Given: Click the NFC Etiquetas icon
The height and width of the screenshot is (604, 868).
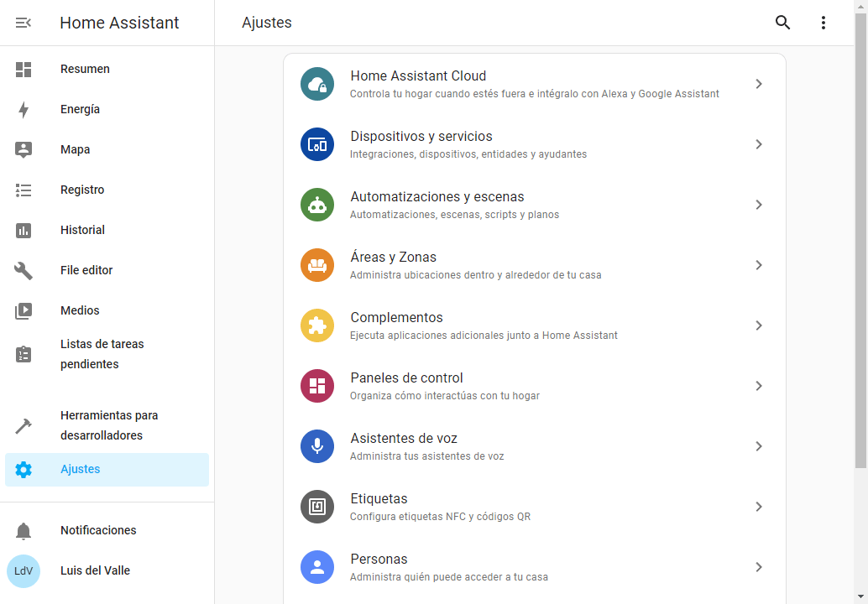Looking at the screenshot, I should point(317,507).
